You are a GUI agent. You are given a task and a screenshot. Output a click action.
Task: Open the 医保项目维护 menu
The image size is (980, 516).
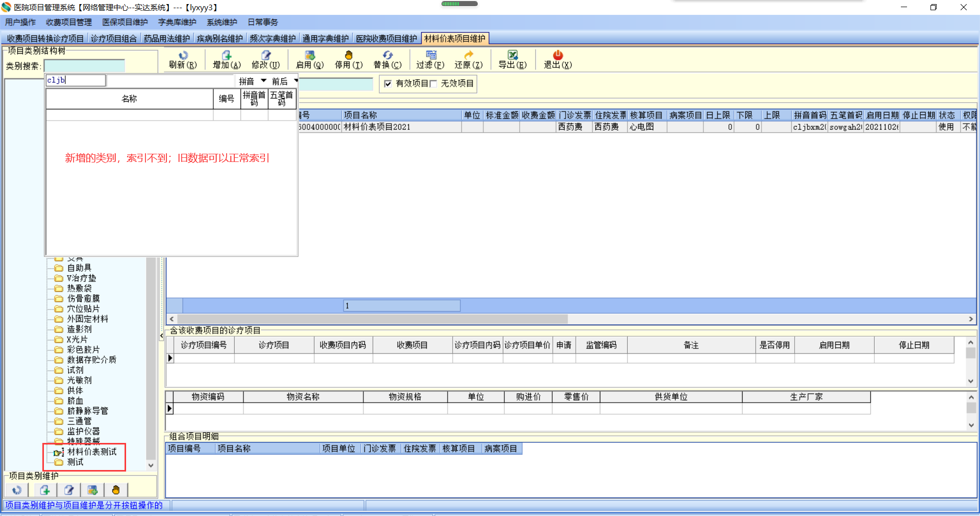coord(125,22)
